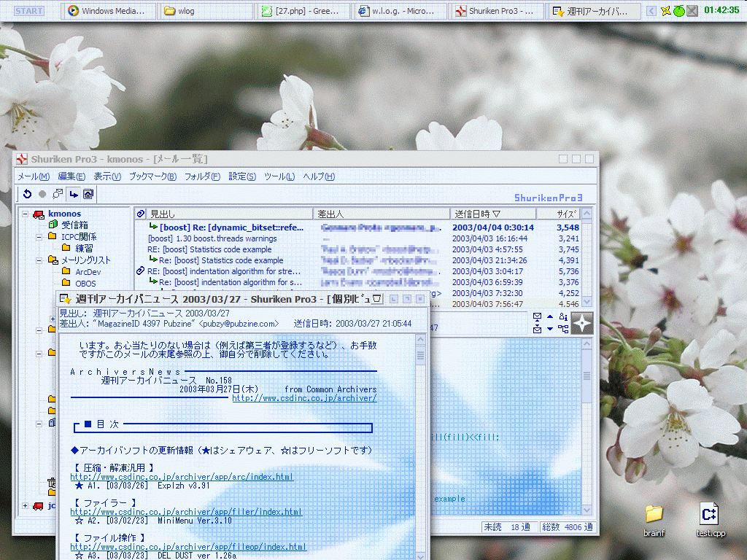Sort messages by サイズ column header
This screenshot has width=747, height=560.
click(559, 214)
